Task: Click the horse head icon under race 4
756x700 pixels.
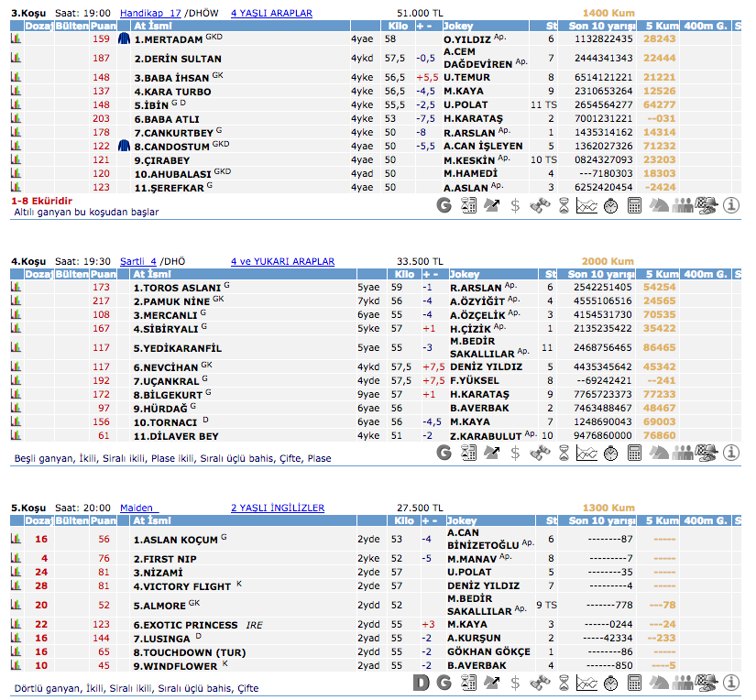Action: coord(658,453)
